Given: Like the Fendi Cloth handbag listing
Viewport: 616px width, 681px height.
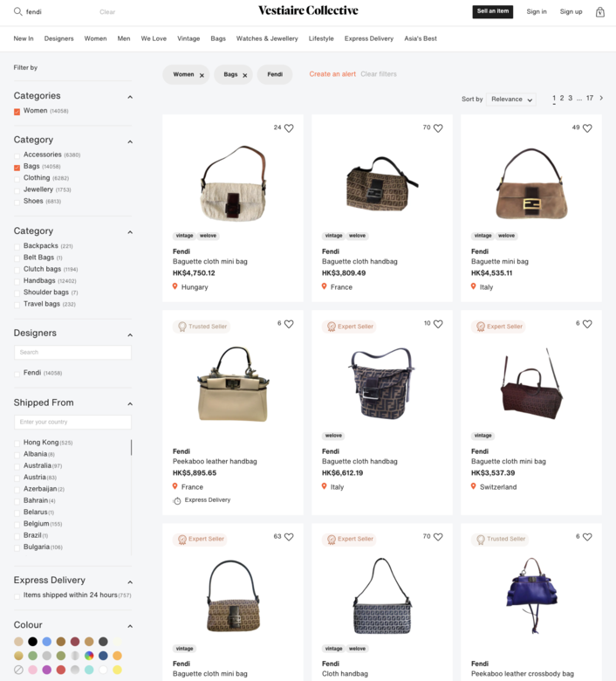Looking at the screenshot, I should (x=438, y=537).
